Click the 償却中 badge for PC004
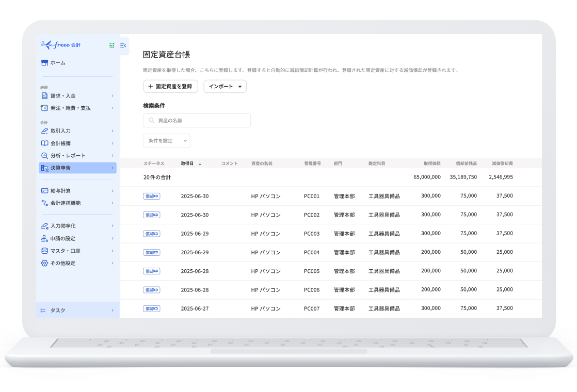The image size is (577, 392). [152, 253]
